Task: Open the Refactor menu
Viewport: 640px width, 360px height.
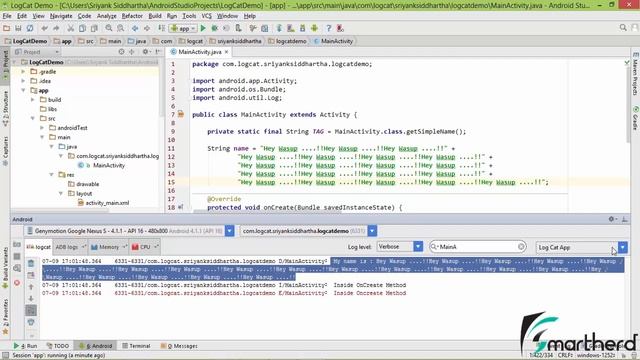Action: tap(132, 16)
